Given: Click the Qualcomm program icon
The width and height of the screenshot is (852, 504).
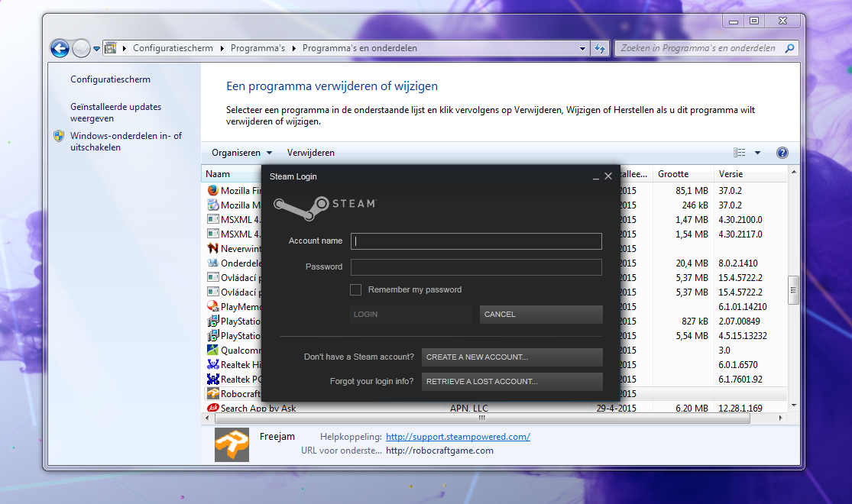Looking at the screenshot, I should [213, 350].
